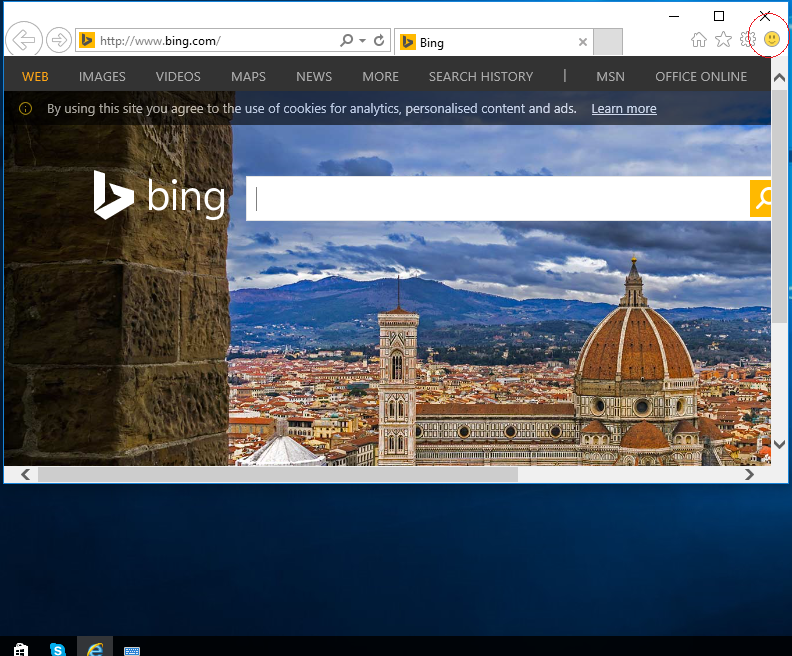Select the WEB navigation item
This screenshot has height=656, width=792.
(x=35, y=77)
